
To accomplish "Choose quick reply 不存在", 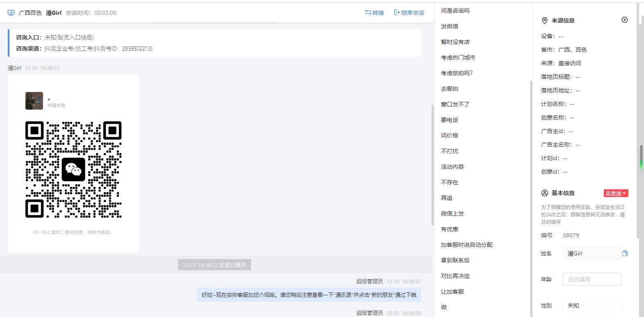I will coord(450,182).
